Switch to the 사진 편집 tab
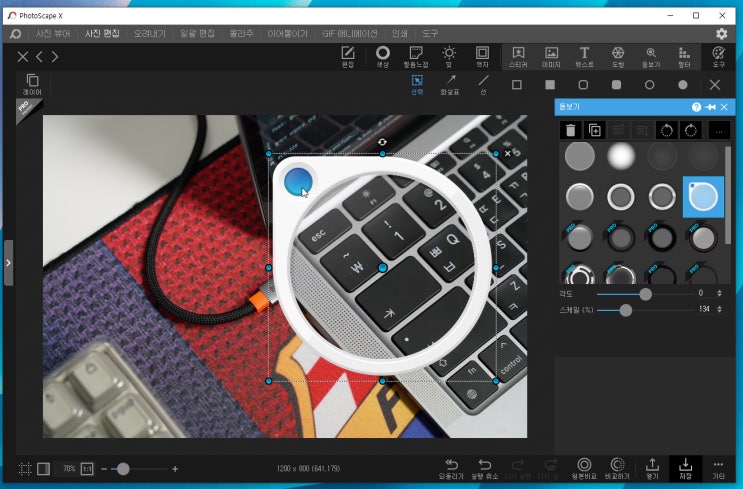 (x=102, y=34)
